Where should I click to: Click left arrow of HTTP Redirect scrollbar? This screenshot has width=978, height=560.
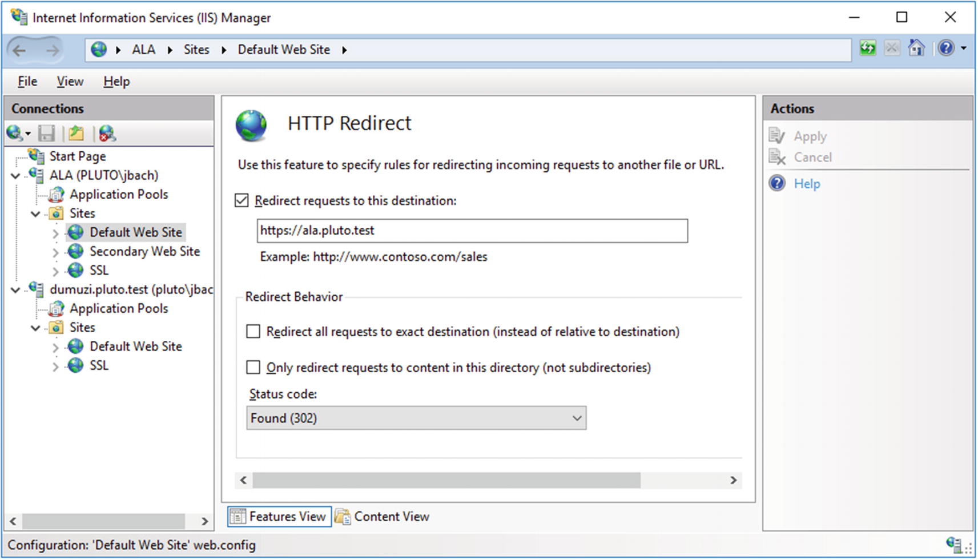[243, 480]
